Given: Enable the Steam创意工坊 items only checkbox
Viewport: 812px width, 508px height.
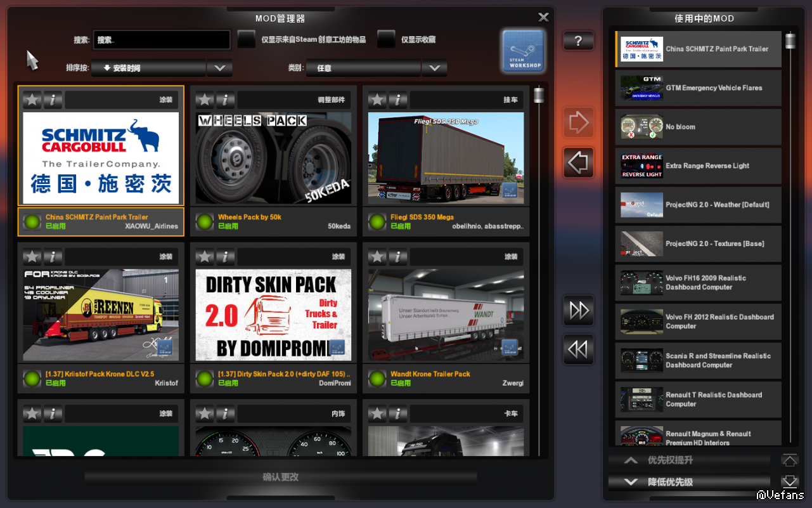Looking at the screenshot, I should coord(247,39).
